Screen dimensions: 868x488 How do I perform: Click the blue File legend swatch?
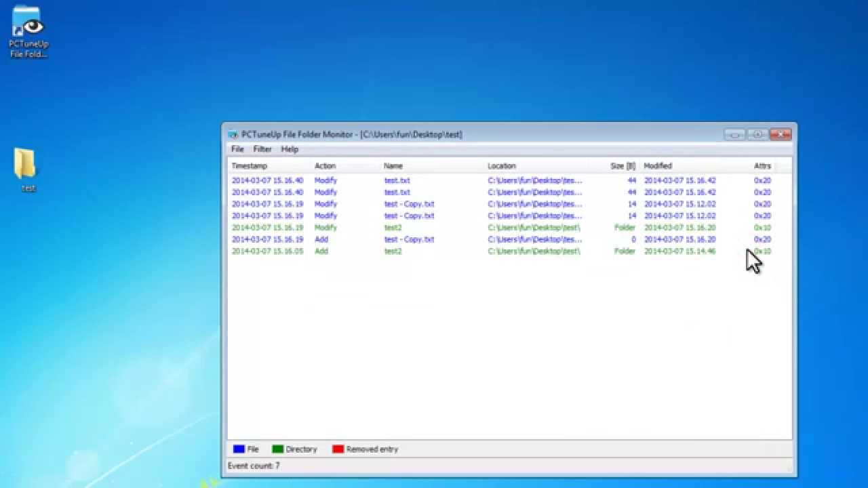tap(239, 449)
